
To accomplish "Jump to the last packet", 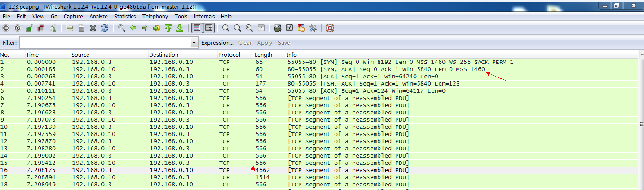I will click(x=180, y=28).
